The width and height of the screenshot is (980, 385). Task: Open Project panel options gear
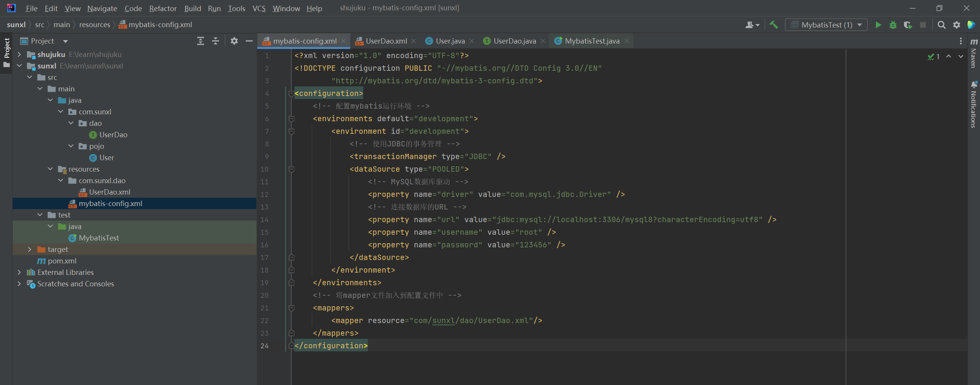(234, 41)
